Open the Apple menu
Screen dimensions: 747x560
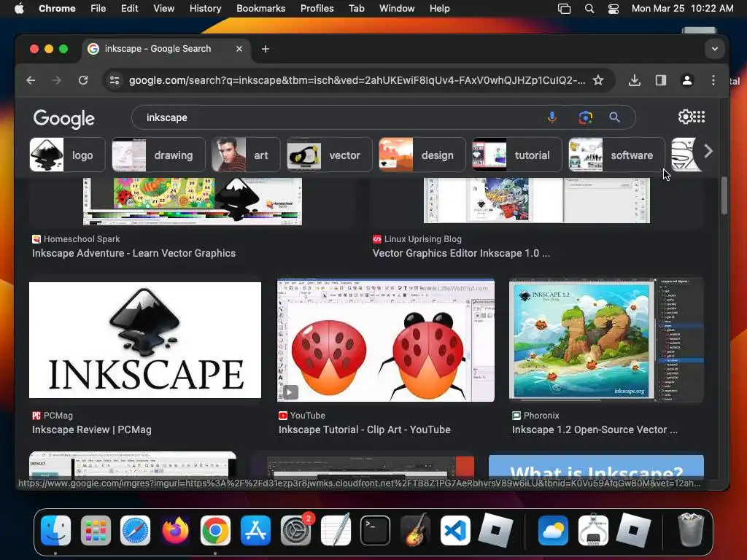(x=19, y=9)
